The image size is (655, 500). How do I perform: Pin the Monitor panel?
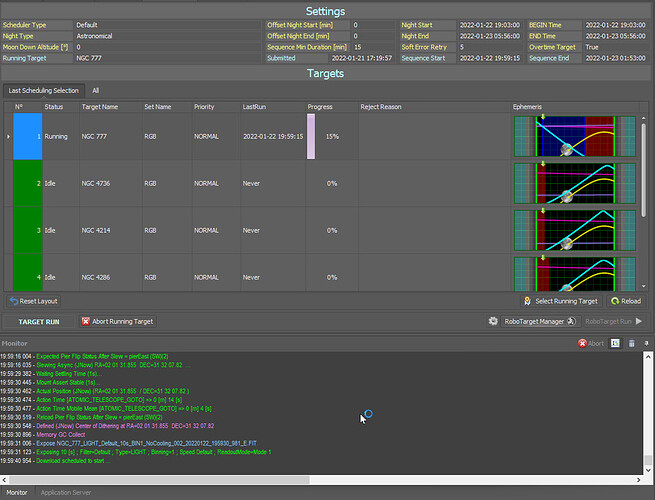coord(646,343)
